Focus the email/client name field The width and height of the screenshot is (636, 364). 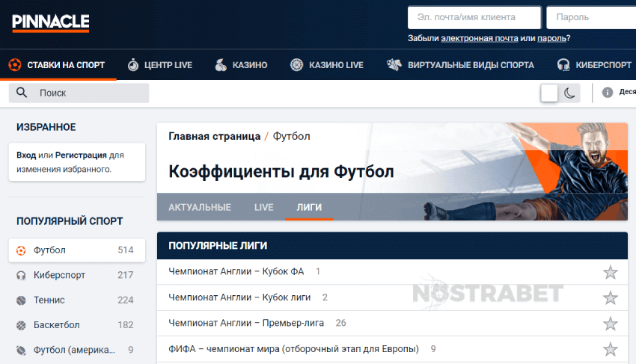tap(474, 17)
